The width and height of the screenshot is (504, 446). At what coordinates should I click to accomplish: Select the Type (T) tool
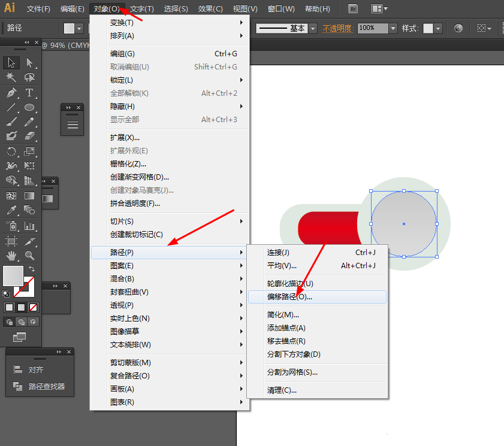[29, 93]
